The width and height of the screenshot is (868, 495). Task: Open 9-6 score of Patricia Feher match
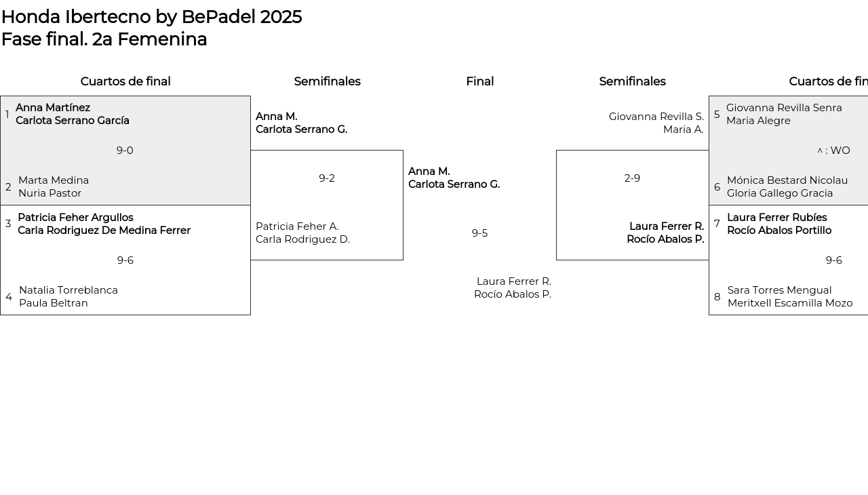click(x=125, y=260)
